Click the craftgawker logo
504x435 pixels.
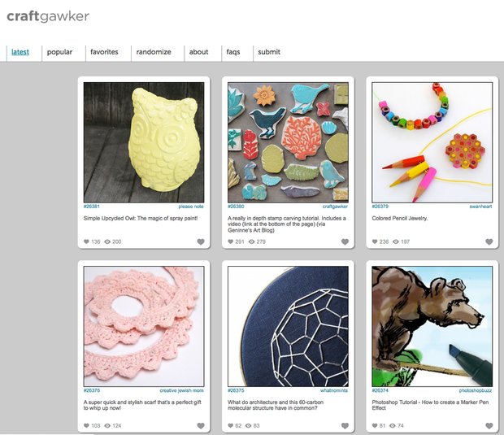[48, 17]
